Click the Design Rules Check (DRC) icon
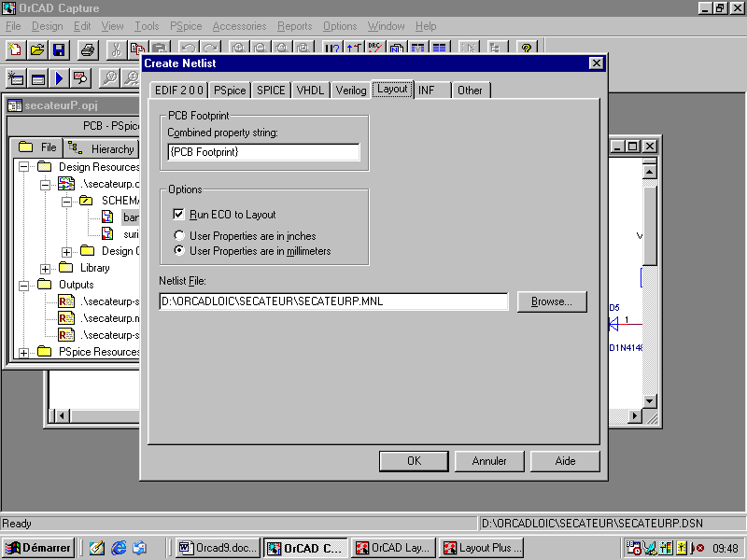The width and height of the screenshot is (747, 560). [x=375, y=48]
